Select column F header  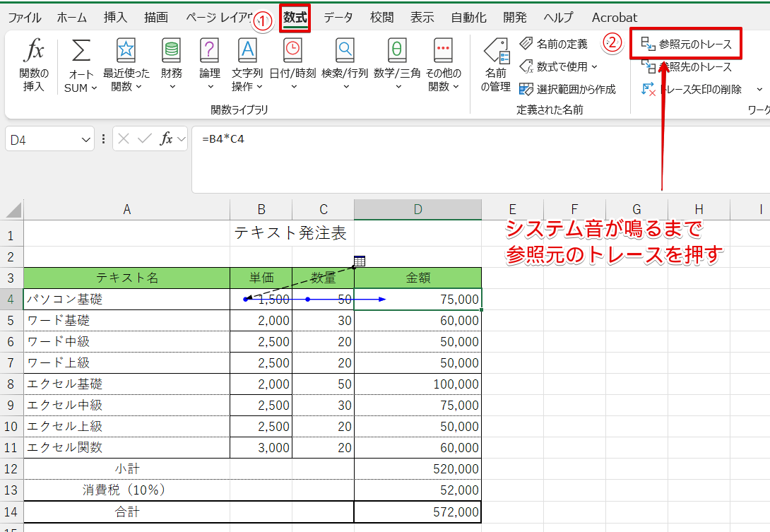pos(574,210)
